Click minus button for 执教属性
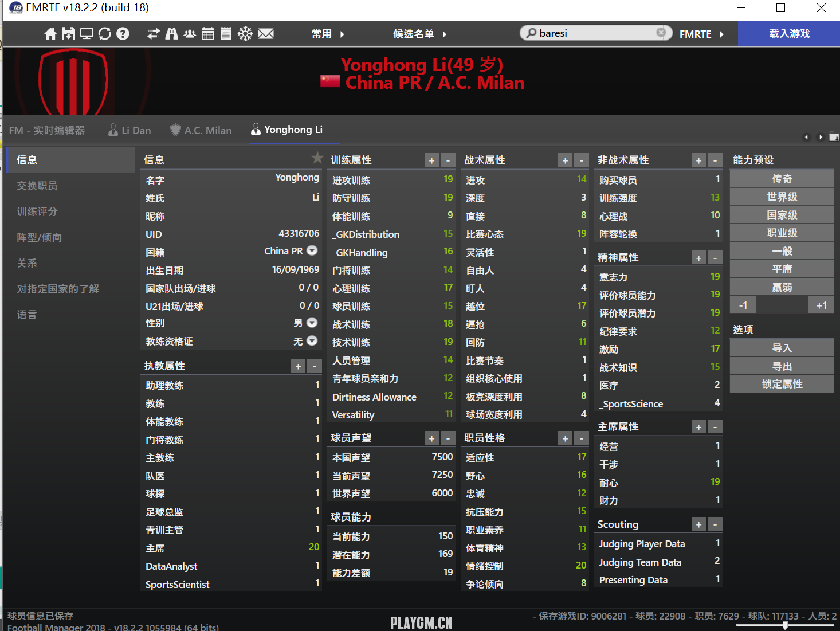840x631 pixels. (x=315, y=366)
